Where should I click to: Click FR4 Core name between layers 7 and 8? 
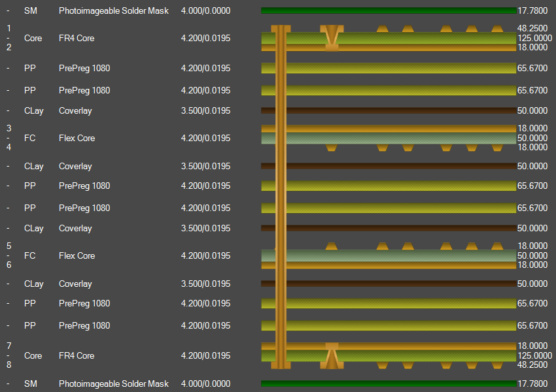click(x=77, y=355)
